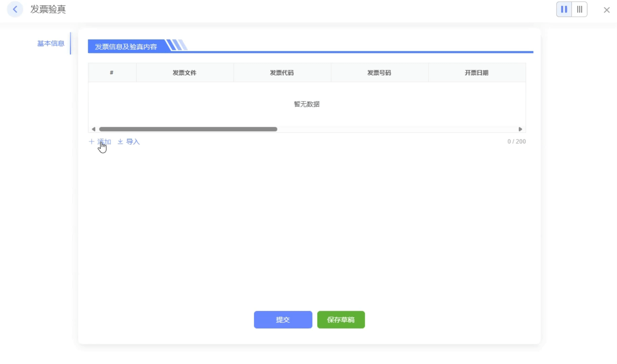Select the 基本信息 sidebar tab

pos(51,43)
